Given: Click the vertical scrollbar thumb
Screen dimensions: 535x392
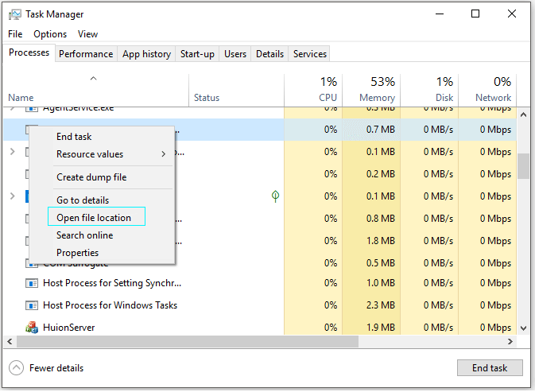Looking at the screenshot, I should pyautogui.click(x=523, y=166).
